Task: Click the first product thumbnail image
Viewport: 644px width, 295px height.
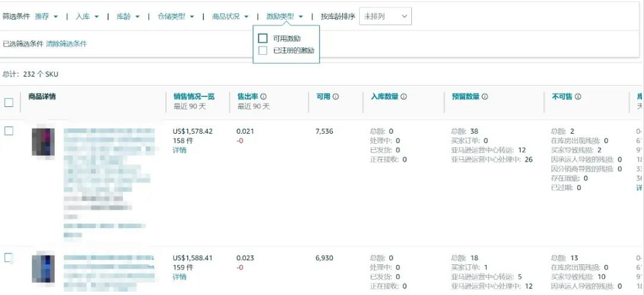Action: 43,142
